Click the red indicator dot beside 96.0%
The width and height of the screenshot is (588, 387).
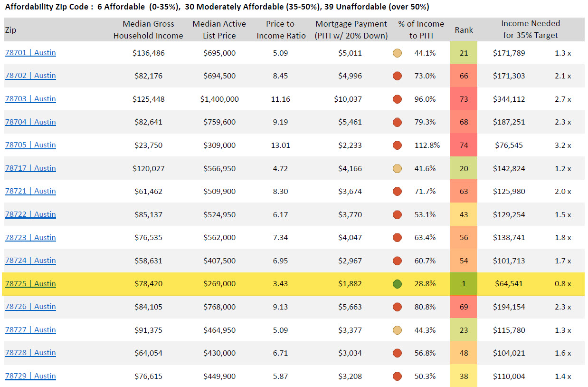click(x=398, y=99)
